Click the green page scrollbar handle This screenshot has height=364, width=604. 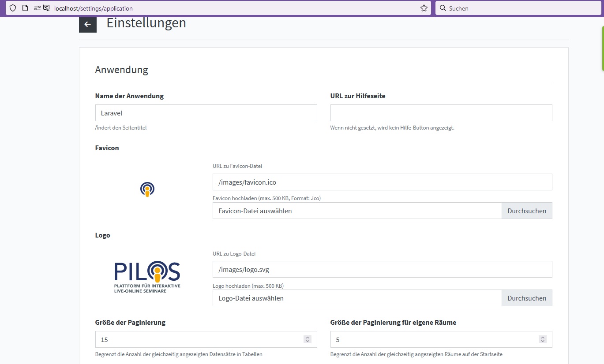tap(603, 48)
